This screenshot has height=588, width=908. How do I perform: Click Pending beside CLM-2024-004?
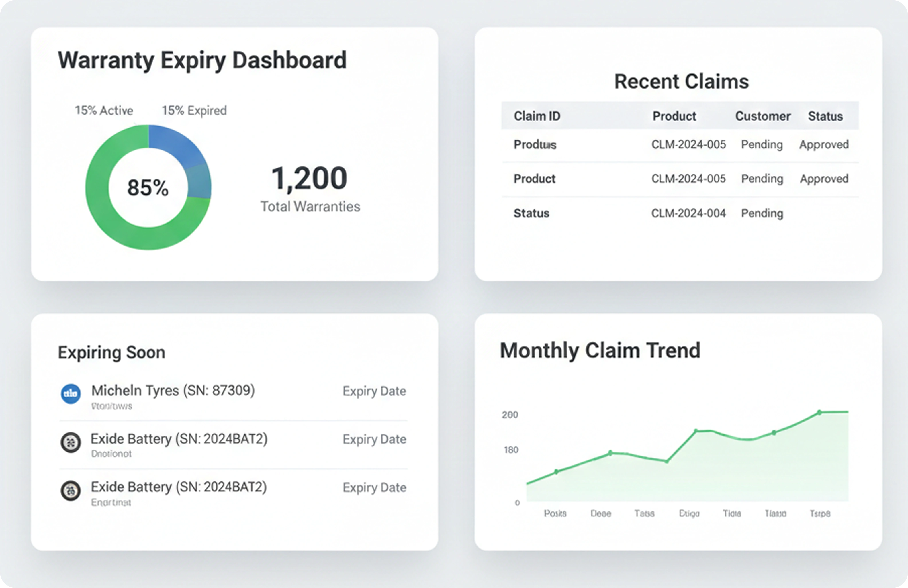click(762, 213)
